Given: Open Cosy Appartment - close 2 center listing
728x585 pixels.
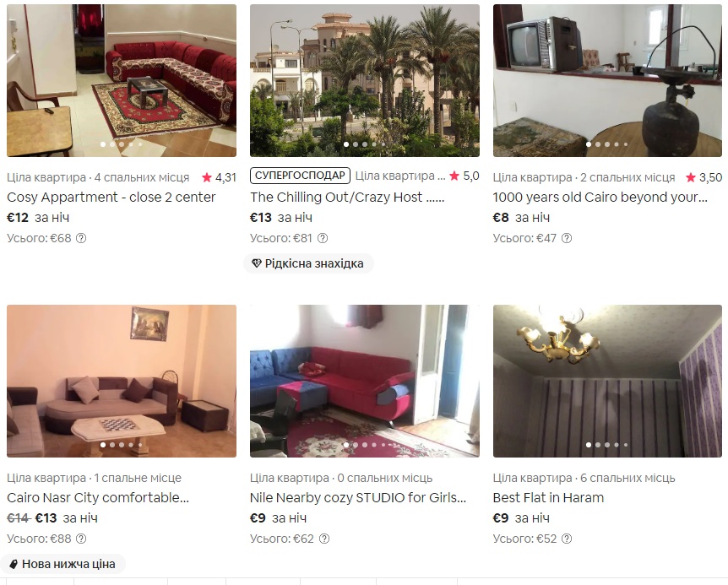Looking at the screenshot, I should pyautogui.click(x=111, y=198).
